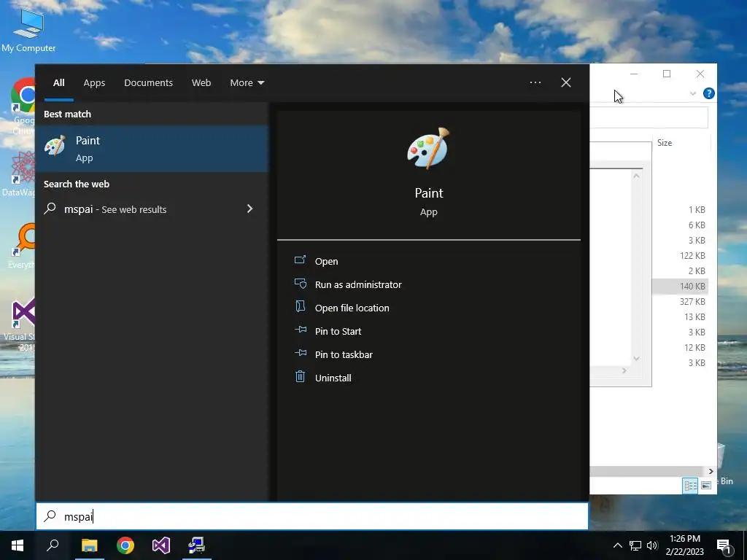Screen dimensions: 747x560
Task: Click the Explorer address search field
Action: tap(649, 117)
